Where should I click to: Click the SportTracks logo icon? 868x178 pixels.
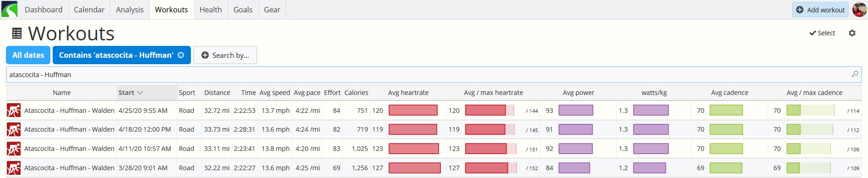coord(10,9)
